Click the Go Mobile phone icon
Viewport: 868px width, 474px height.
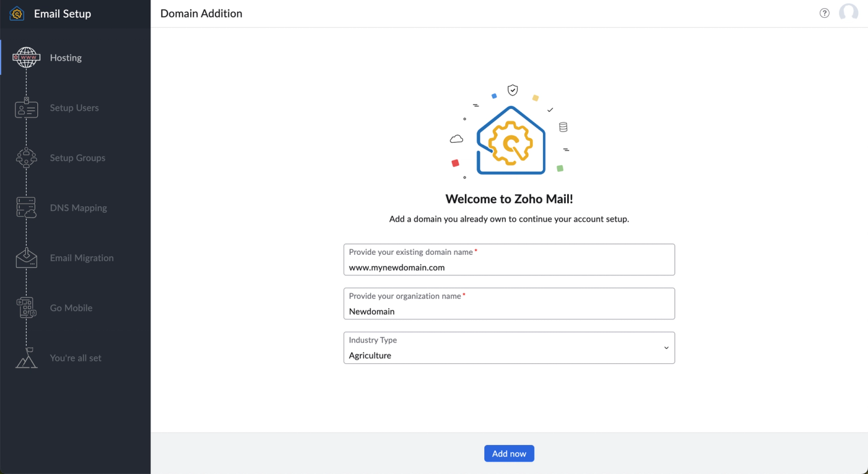[x=26, y=308]
